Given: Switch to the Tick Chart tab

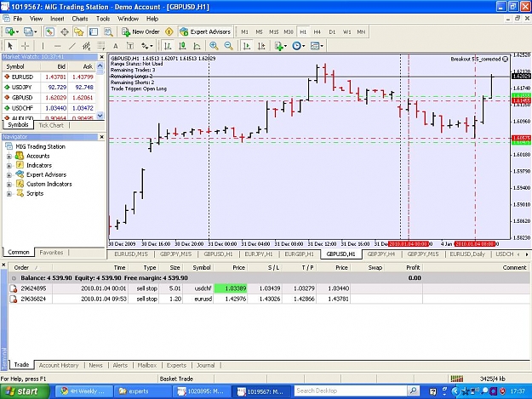Looking at the screenshot, I should (x=51, y=125).
